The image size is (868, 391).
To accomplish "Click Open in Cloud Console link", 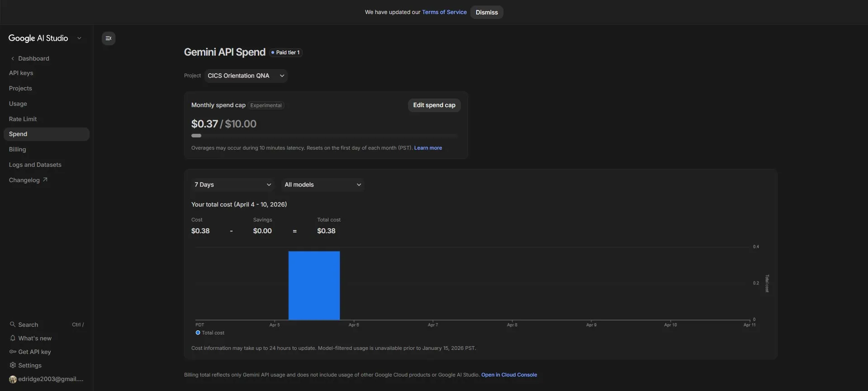I will pyautogui.click(x=509, y=375).
